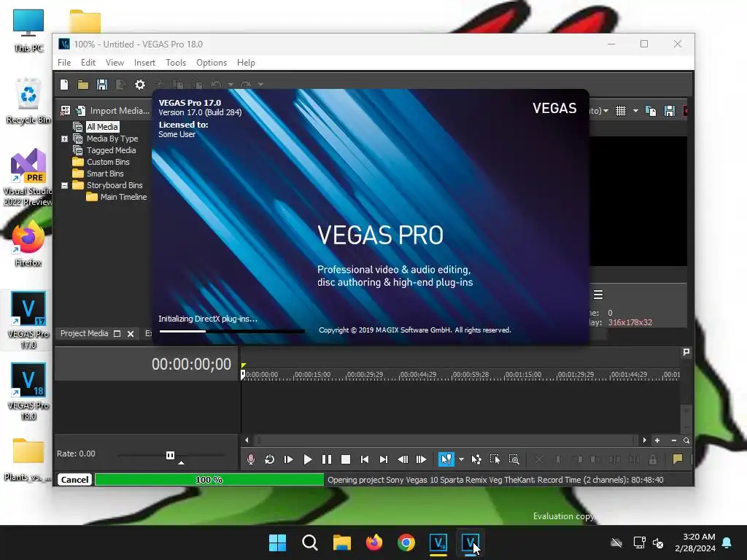Save the project with the floppy disk icon
The image size is (747, 560).
102,85
